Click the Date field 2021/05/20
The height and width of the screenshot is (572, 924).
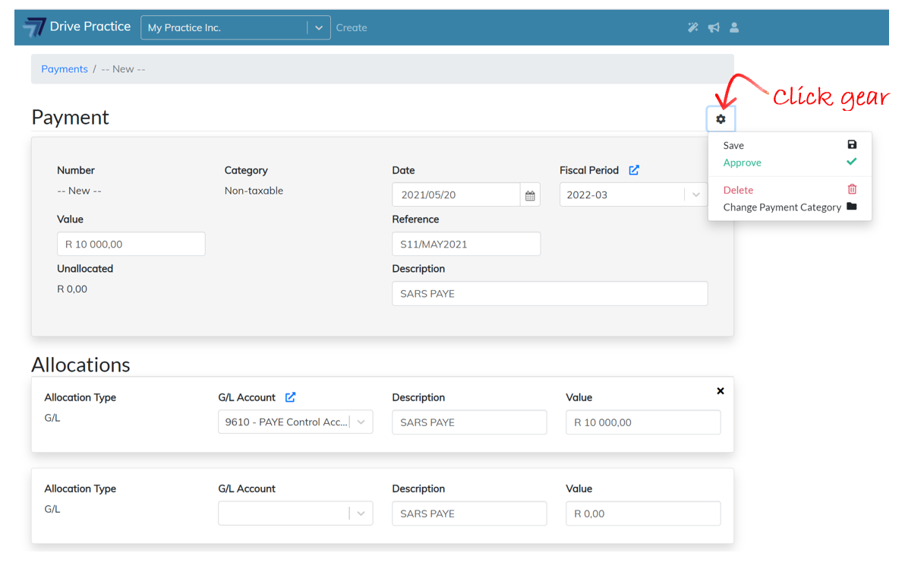coord(456,195)
